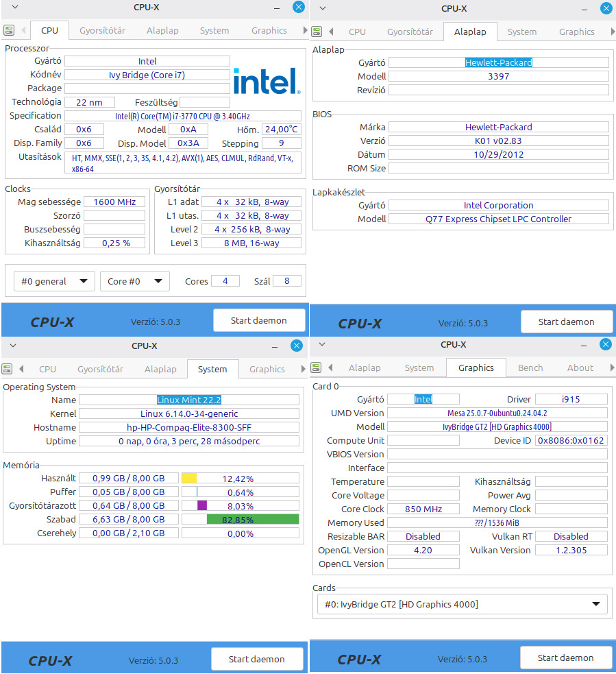616x674 pixels.
Task: Open window menu chevron in bottom-left System window
Action: tap(13, 346)
